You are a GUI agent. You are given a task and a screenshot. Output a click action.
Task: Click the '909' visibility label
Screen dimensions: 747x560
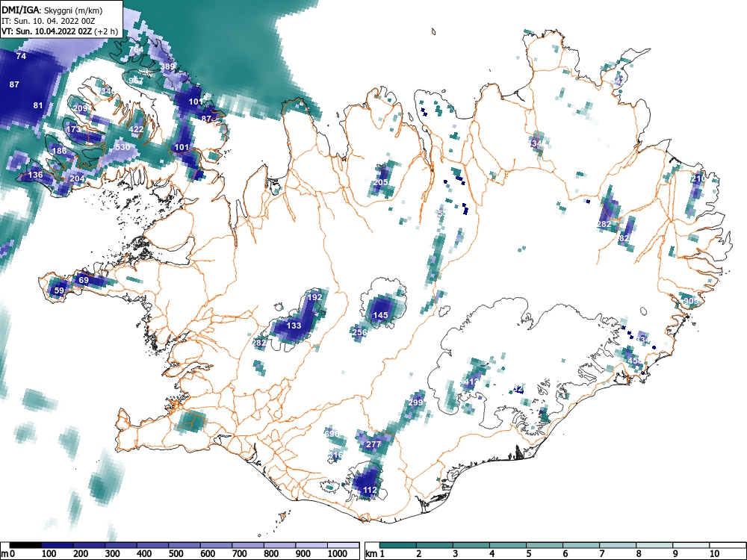coord(690,301)
